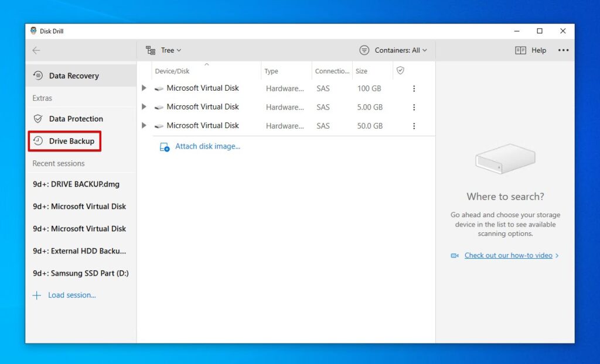This screenshot has height=364, width=600.
Task: Open context menu for the 50.0 GB disk
Action: (x=414, y=125)
